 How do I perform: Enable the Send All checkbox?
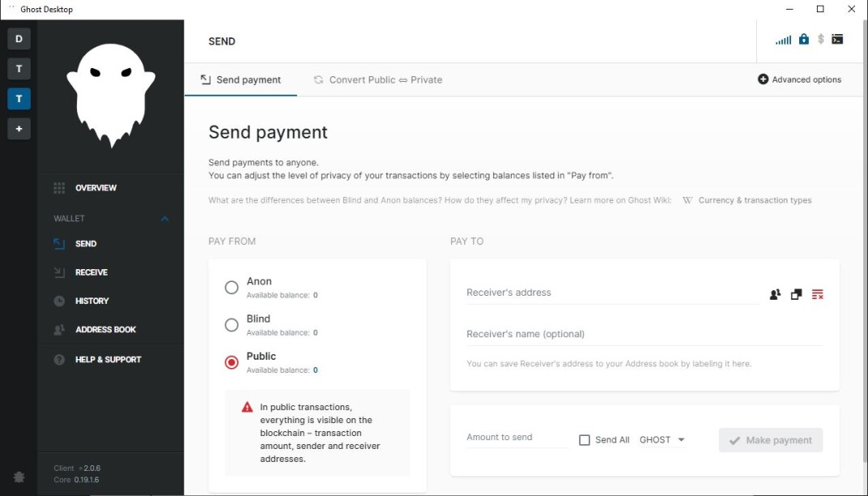(584, 440)
